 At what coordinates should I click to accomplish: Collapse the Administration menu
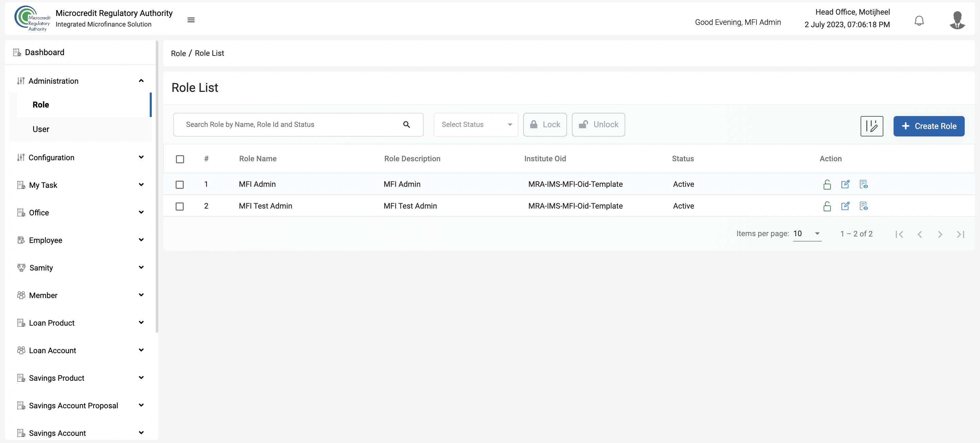pos(141,81)
